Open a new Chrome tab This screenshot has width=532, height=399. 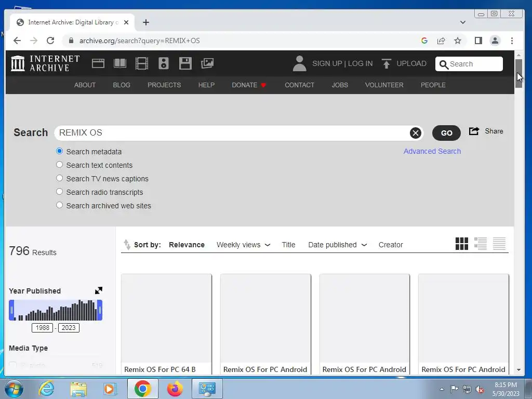[146, 22]
